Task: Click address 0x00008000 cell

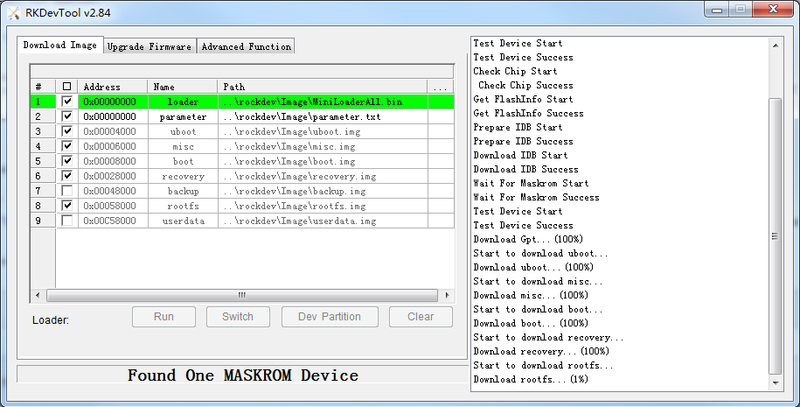Action: [x=113, y=161]
